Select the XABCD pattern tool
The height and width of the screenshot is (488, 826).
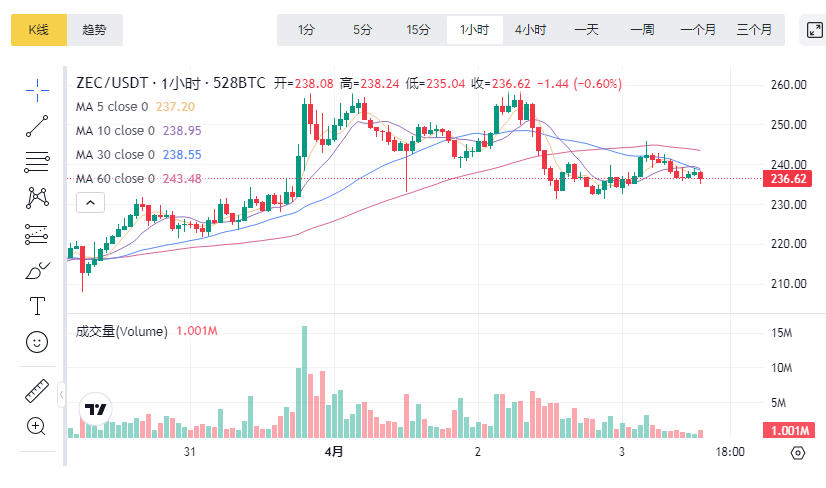(37, 197)
